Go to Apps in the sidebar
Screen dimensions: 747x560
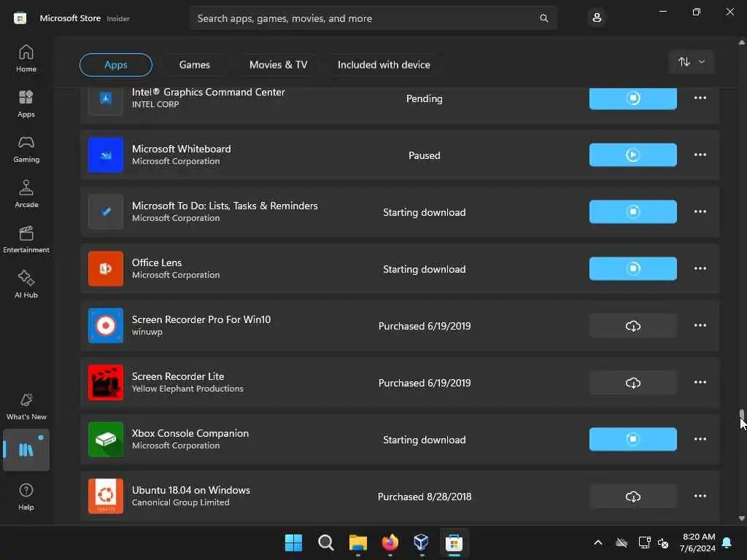(x=26, y=104)
